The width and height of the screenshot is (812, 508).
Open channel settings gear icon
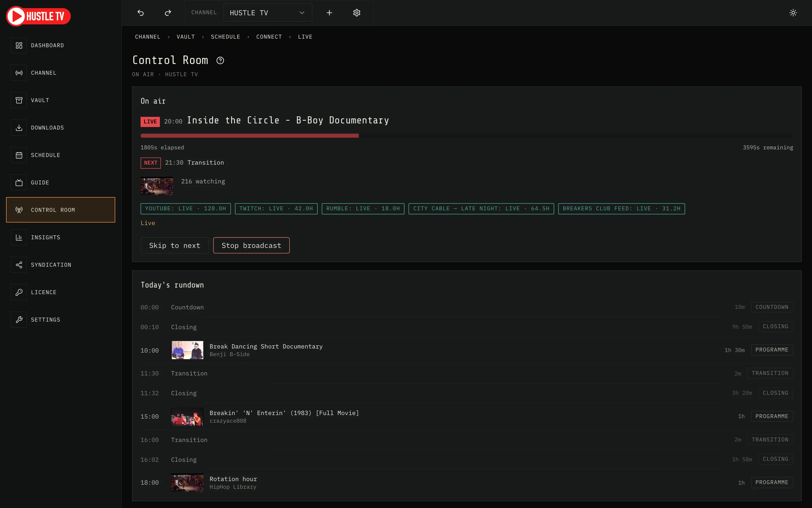pos(357,13)
